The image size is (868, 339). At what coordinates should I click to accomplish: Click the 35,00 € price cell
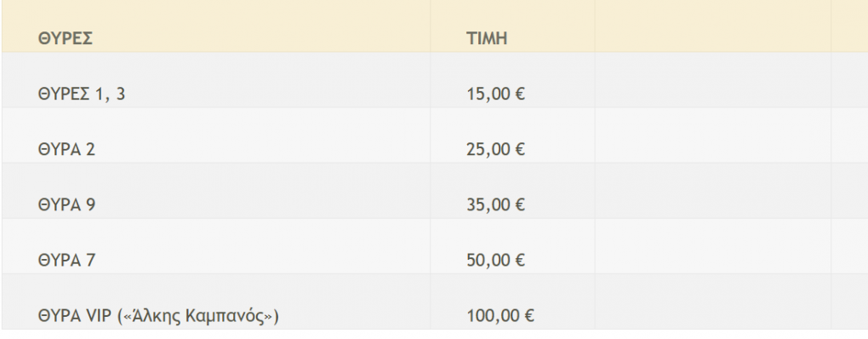495,205
